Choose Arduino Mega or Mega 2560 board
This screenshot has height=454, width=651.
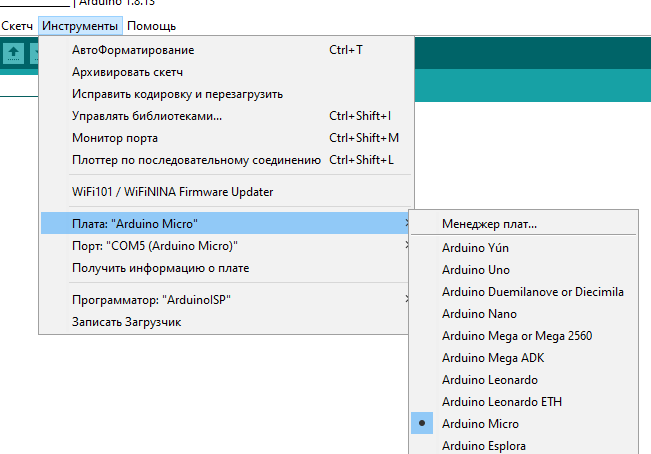point(516,336)
